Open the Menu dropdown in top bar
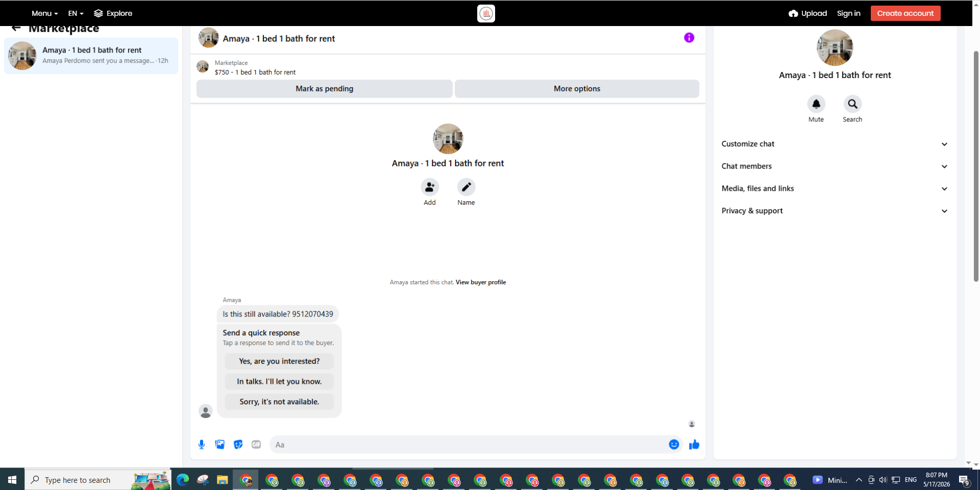The width and height of the screenshot is (980, 490). pyautogui.click(x=45, y=13)
